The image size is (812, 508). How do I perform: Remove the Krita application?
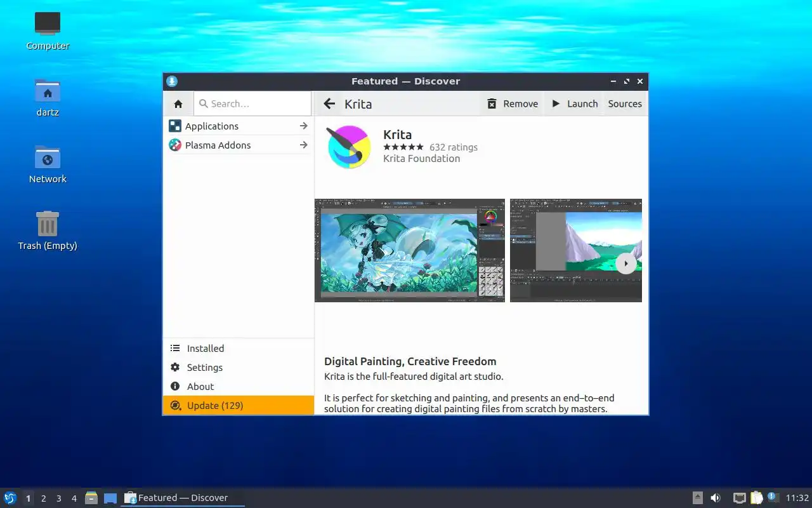(512, 104)
